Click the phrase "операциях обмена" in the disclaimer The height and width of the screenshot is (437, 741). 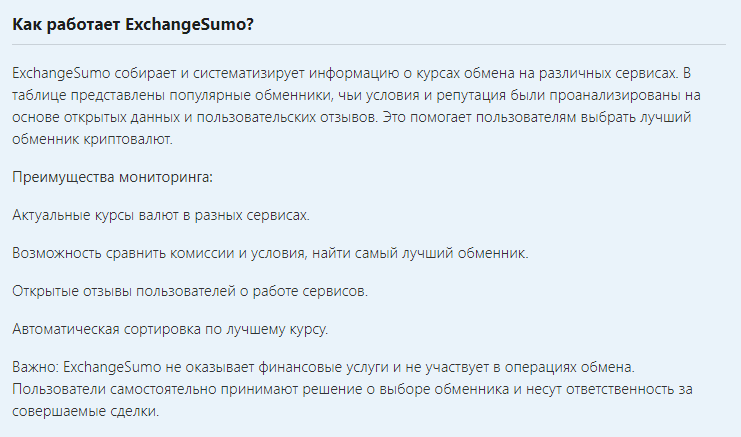click(579, 367)
